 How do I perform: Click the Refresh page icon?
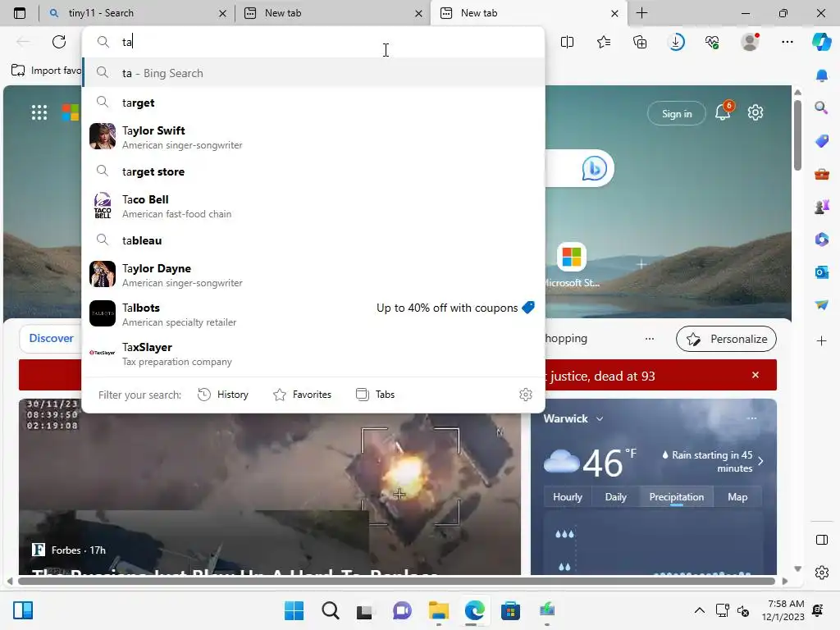59,42
